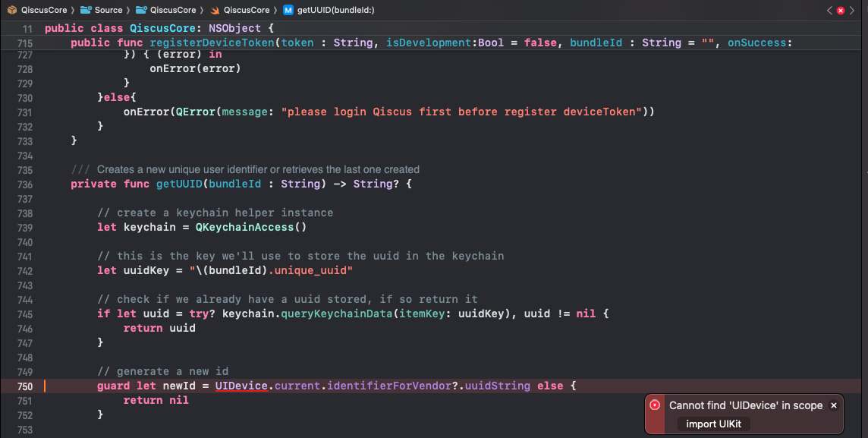Click the 'Cannot find UIDevice in scope' message

[745, 405]
